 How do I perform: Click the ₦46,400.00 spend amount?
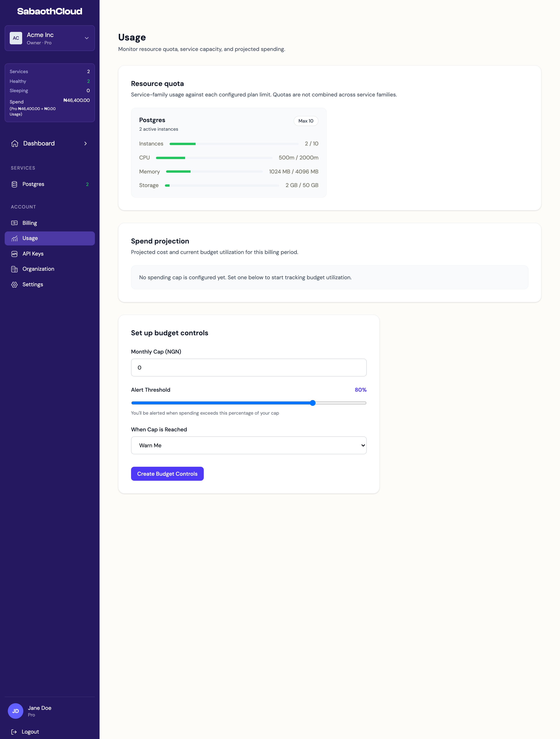coord(77,100)
